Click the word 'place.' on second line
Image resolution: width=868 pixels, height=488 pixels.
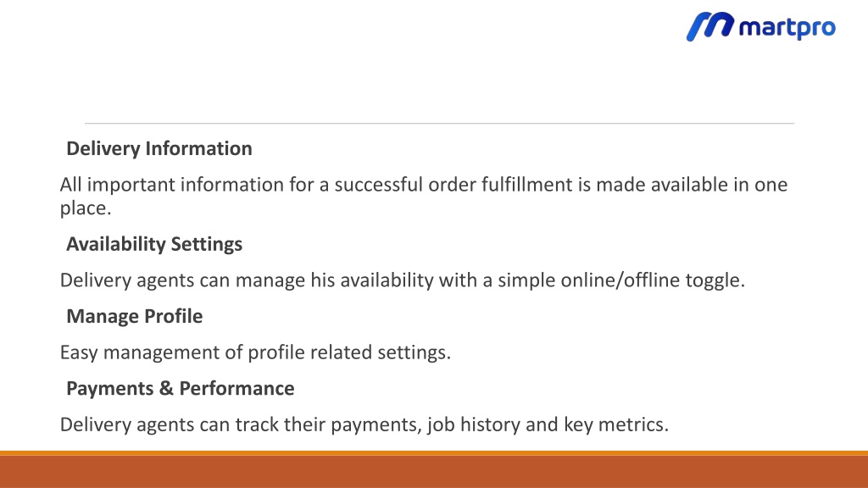[x=86, y=208]
